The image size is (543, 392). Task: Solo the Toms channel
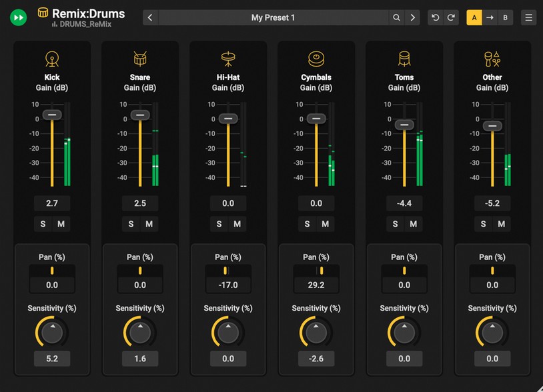pyautogui.click(x=395, y=224)
